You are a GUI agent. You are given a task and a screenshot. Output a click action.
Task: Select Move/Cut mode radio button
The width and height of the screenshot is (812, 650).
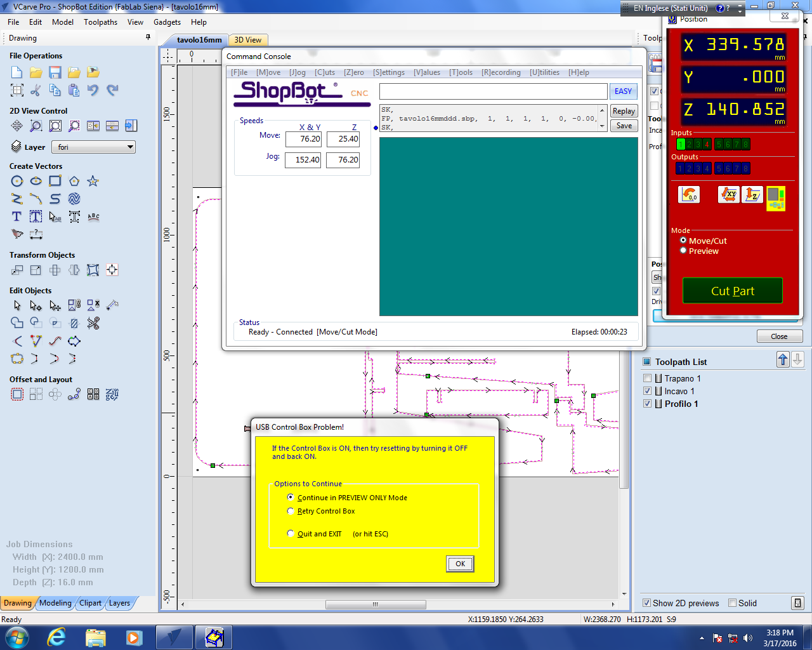pos(683,241)
